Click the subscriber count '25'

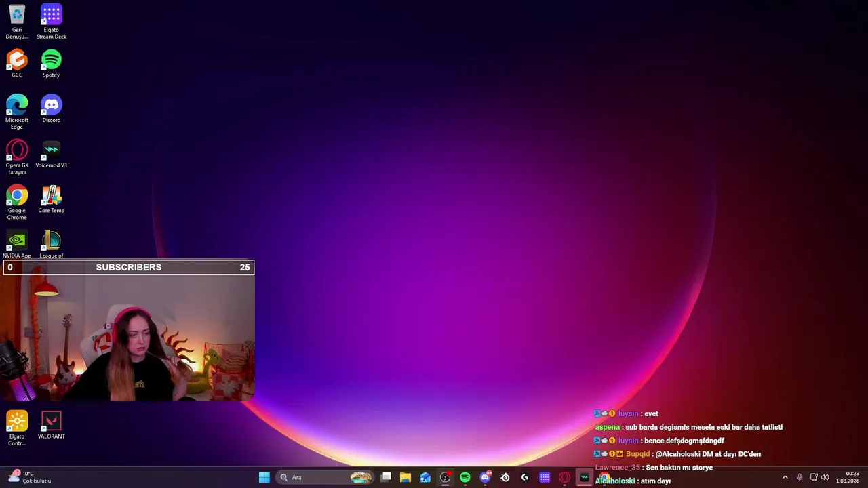click(x=245, y=267)
